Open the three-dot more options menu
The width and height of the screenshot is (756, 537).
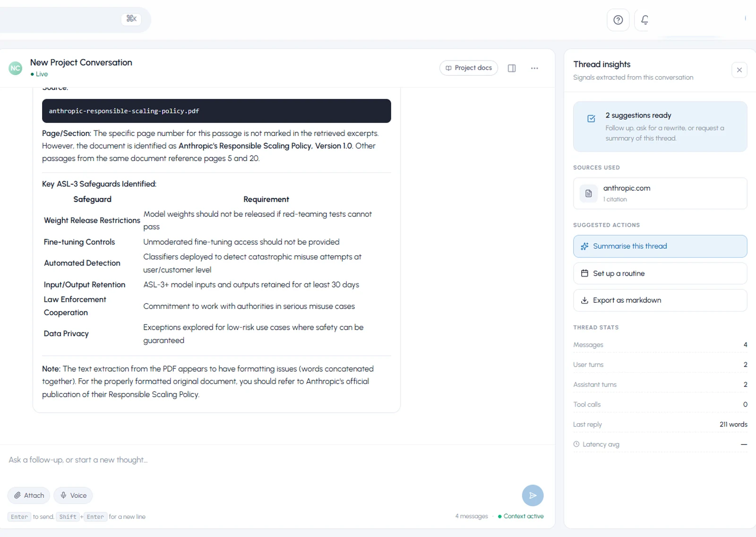[534, 68]
